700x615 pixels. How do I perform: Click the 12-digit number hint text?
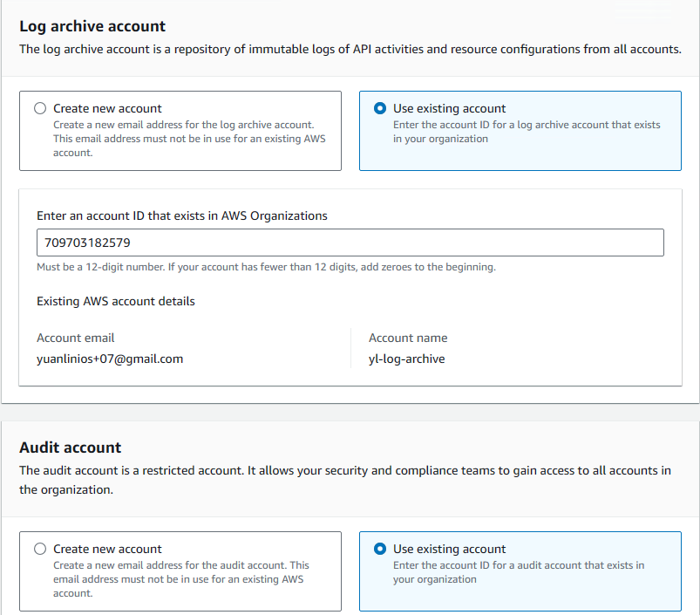[266, 267]
